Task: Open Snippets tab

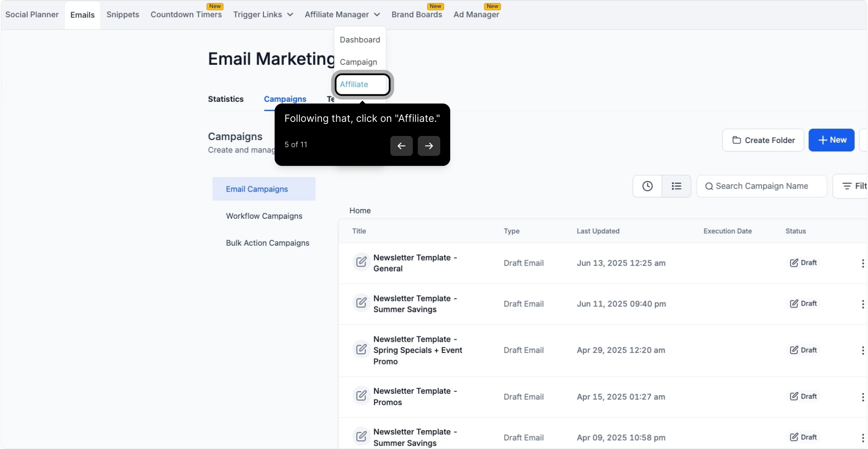Action: point(123,15)
